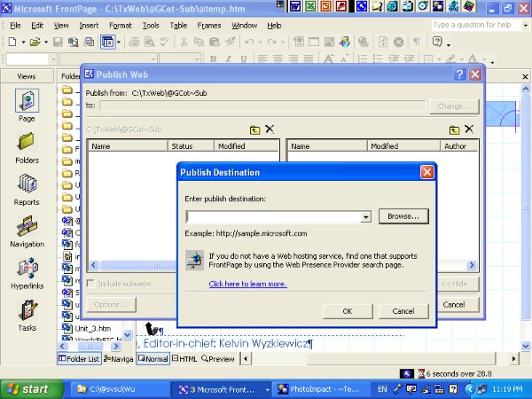Switch to the Preview tab

coord(218,359)
